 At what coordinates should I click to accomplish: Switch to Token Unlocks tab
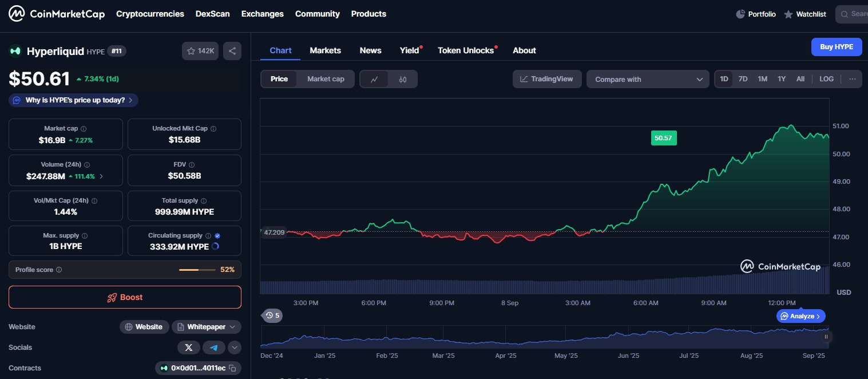coord(466,50)
